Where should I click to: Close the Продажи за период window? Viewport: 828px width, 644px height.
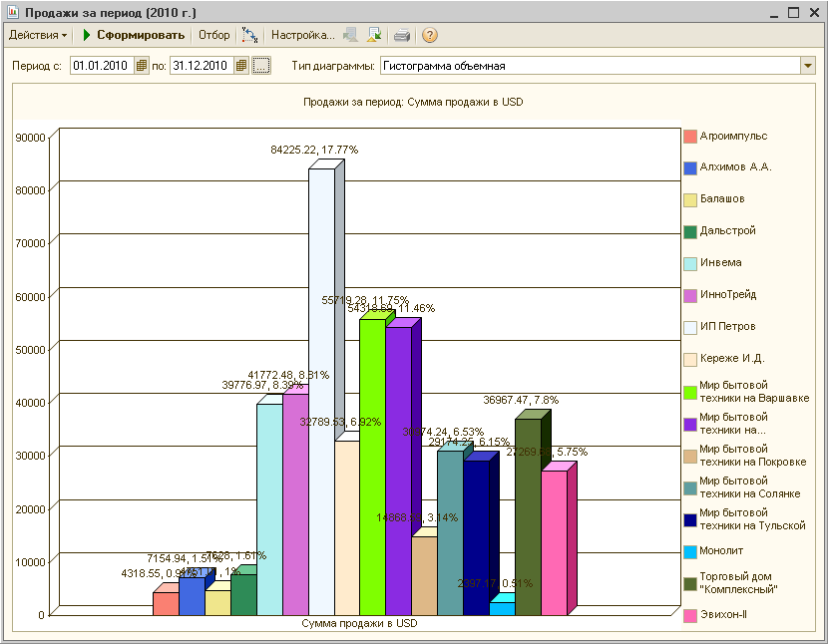(x=814, y=13)
